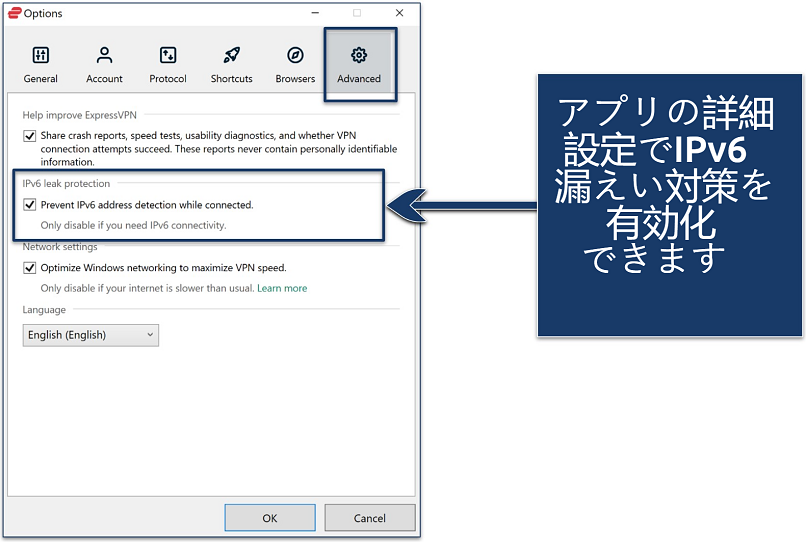Switch to the Protocol tab label
Viewport: 806px width, 542px height.
168,79
